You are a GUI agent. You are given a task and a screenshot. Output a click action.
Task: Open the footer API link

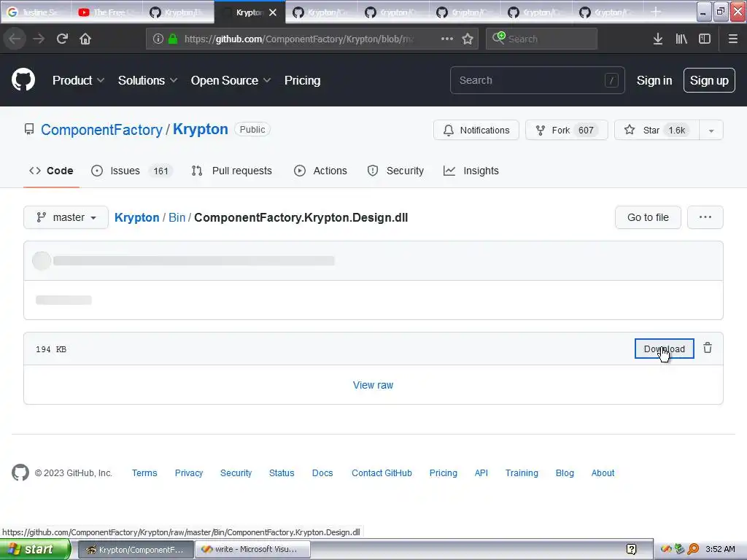tap(481, 472)
